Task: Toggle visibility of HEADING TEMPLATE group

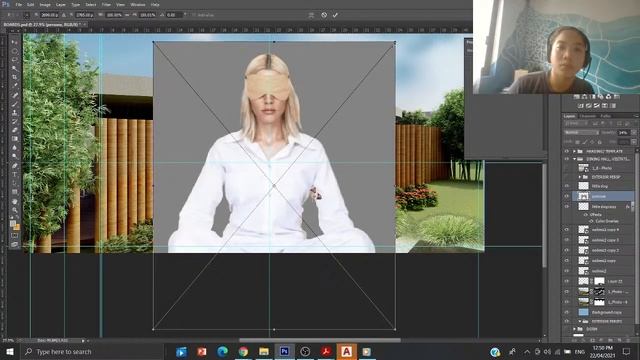Action: tap(567, 151)
